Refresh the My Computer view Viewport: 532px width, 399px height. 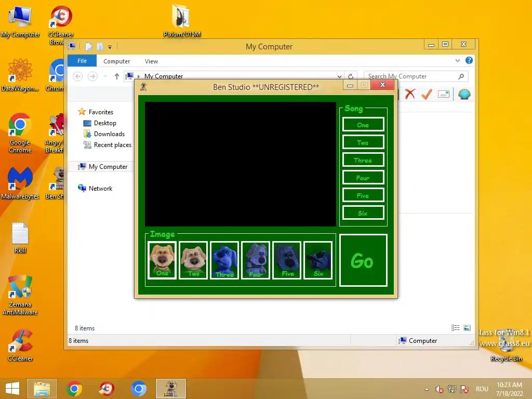click(x=351, y=76)
